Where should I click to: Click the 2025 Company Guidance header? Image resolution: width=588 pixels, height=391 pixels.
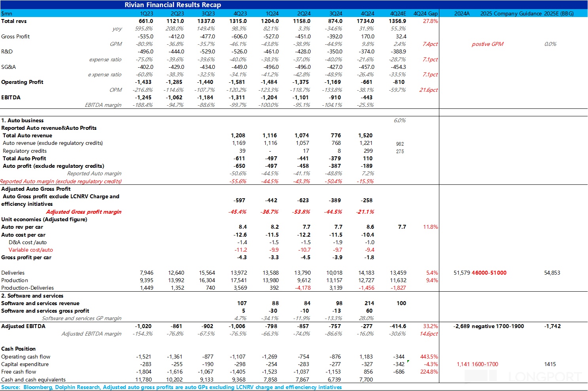511,13
